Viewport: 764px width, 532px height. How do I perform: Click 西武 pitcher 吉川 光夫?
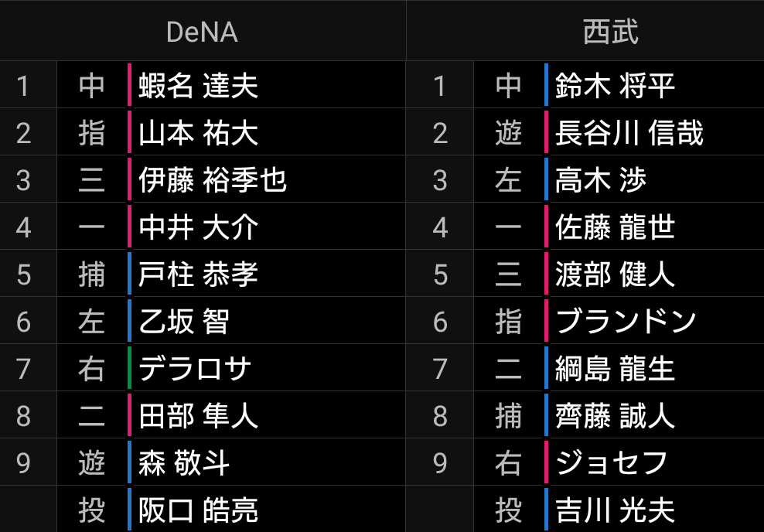[615, 510]
